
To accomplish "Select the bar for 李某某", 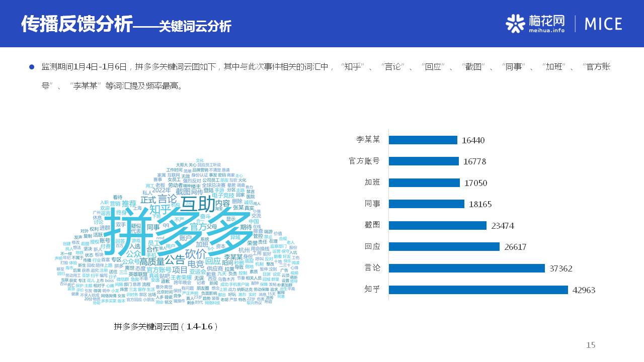I will point(423,140).
